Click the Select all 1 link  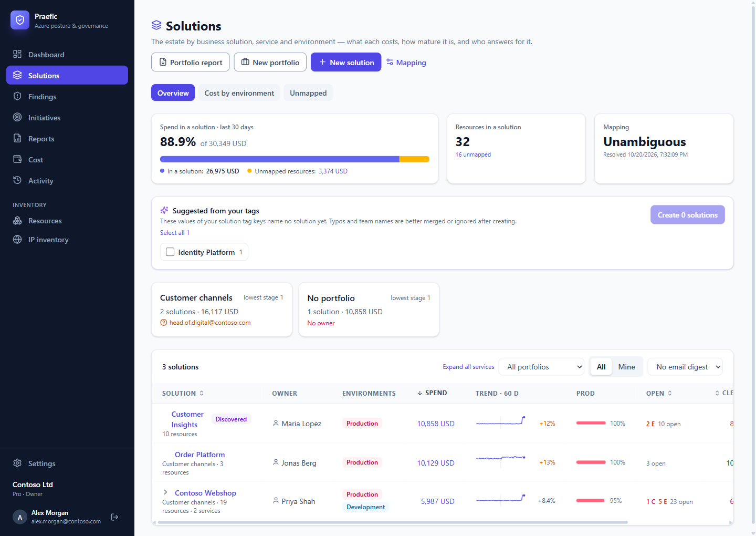pyautogui.click(x=175, y=233)
